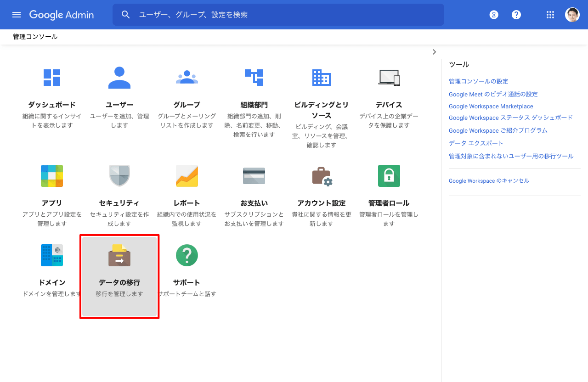Open the お支払い credit card icon
The image size is (588, 382).
[x=254, y=176]
